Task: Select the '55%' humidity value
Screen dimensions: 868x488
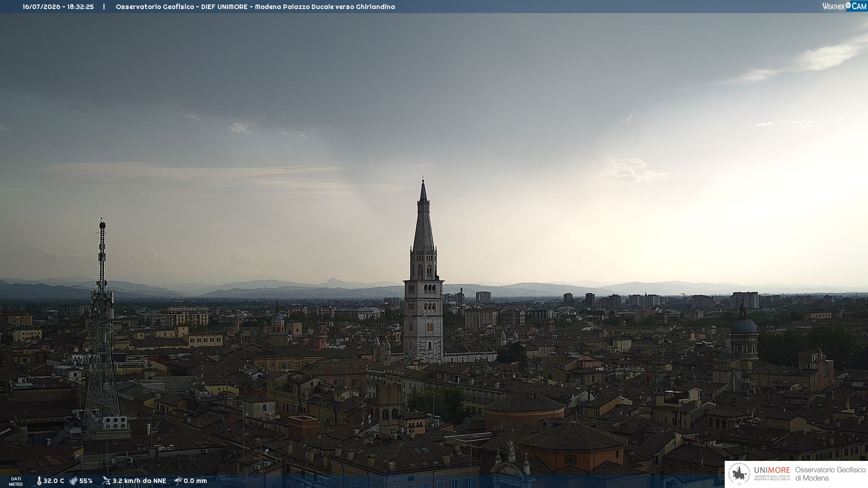Action: pos(86,481)
